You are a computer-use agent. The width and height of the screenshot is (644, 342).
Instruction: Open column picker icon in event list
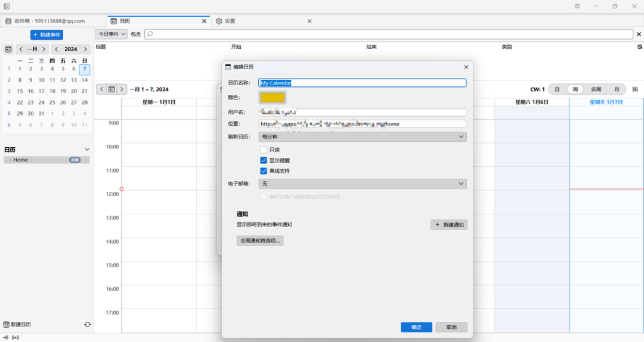639,47
